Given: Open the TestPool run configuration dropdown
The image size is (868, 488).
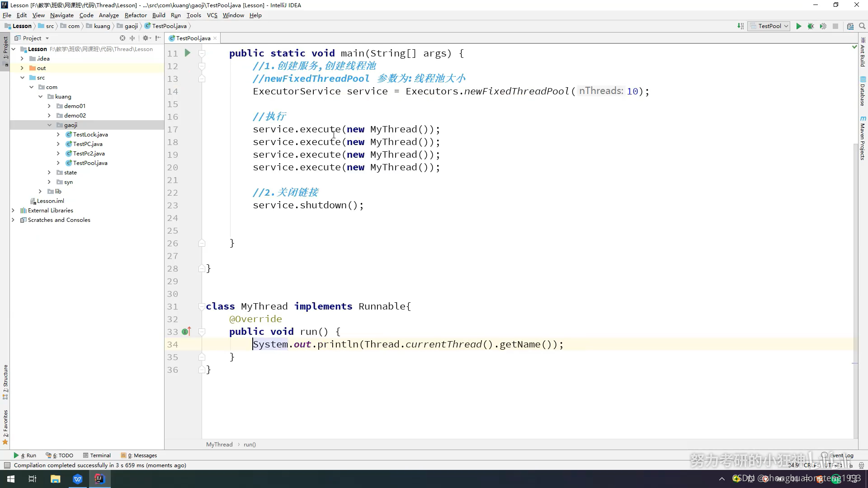Looking at the screenshot, I should pos(769,26).
